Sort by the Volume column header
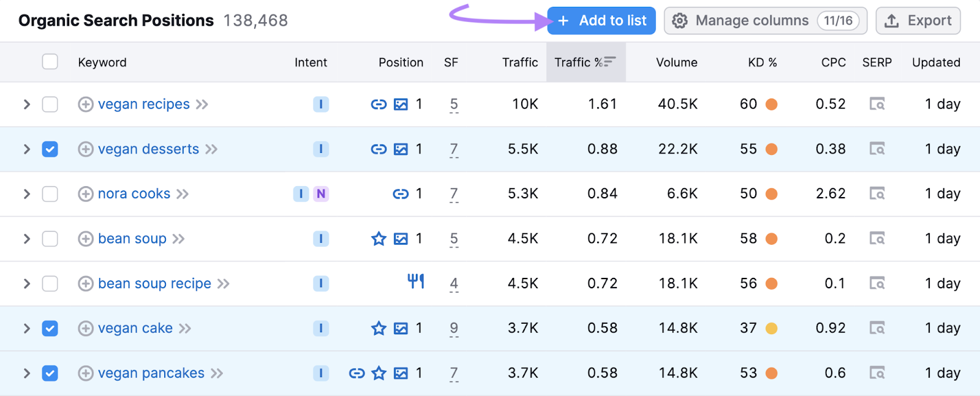The height and width of the screenshot is (396, 980). tap(676, 62)
